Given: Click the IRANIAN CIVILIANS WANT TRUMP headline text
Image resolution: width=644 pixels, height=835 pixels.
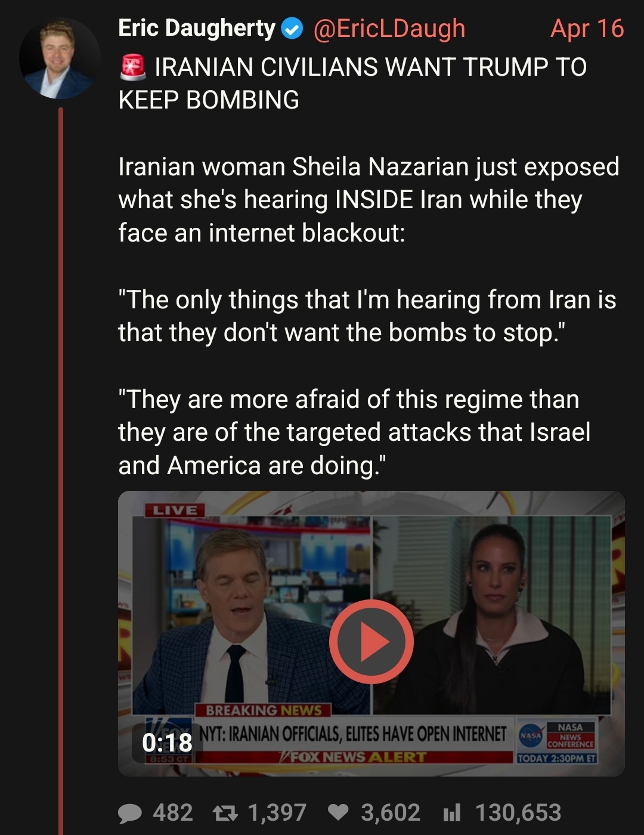Looking at the screenshot, I should click(352, 83).
